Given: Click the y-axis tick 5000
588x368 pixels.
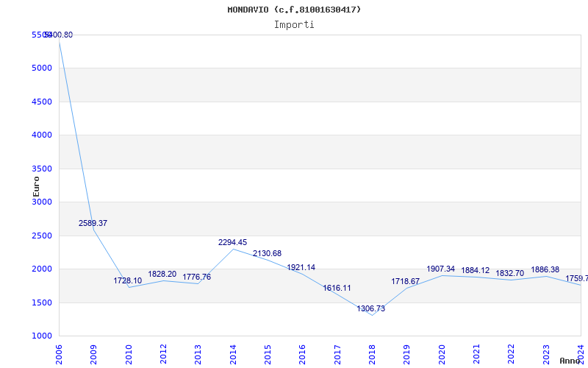Looking at the screenshot, I should coord(42,68).
